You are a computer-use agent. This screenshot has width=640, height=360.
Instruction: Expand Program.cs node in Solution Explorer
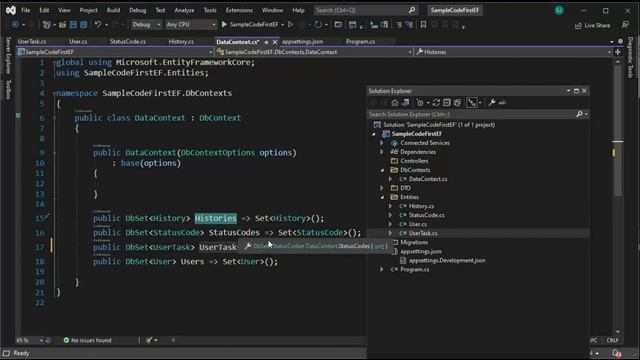[382, 269]
